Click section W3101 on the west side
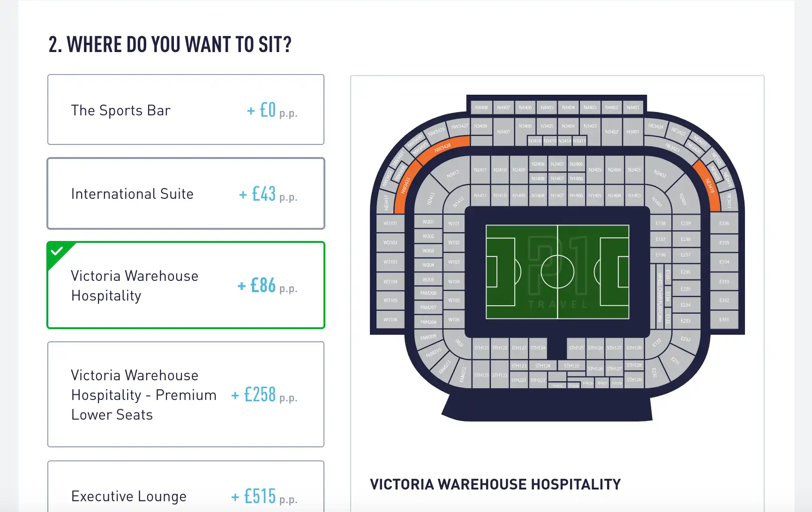 pyautogui.click(x=390, y=224)
